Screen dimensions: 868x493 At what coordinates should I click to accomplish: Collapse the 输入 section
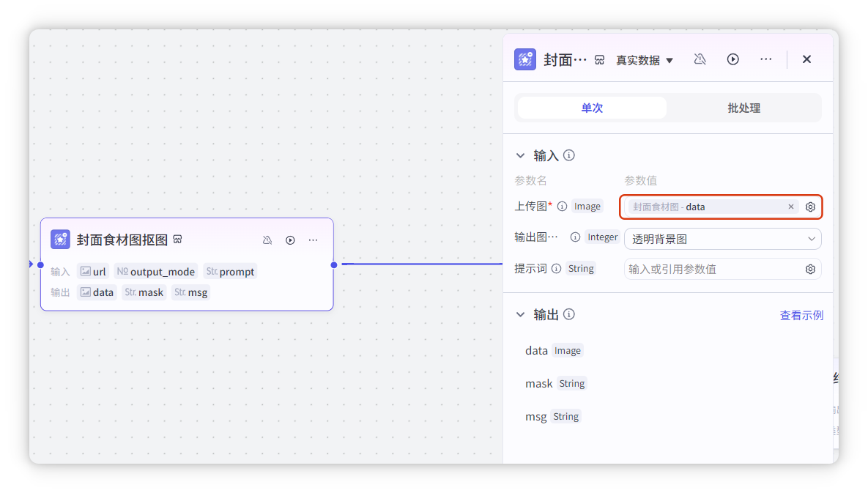(x=521, y=155)
